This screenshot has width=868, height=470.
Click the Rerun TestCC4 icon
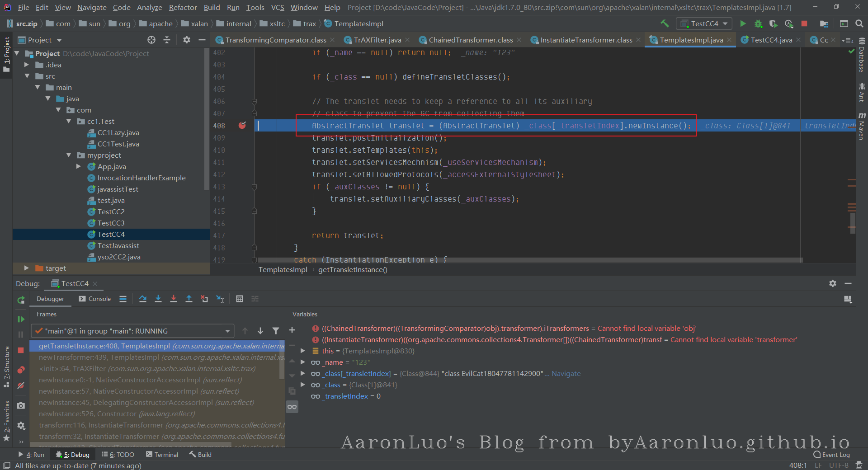(x=21, y=300)
